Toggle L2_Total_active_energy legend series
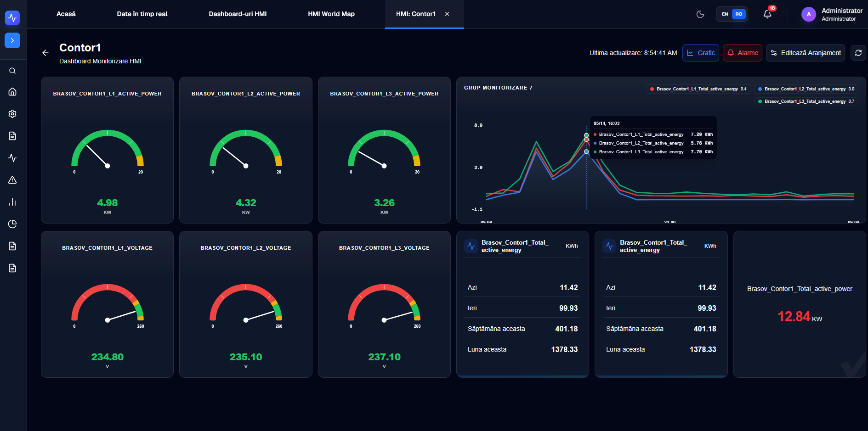This screenshot has width=868, height=431. [806, 89]
